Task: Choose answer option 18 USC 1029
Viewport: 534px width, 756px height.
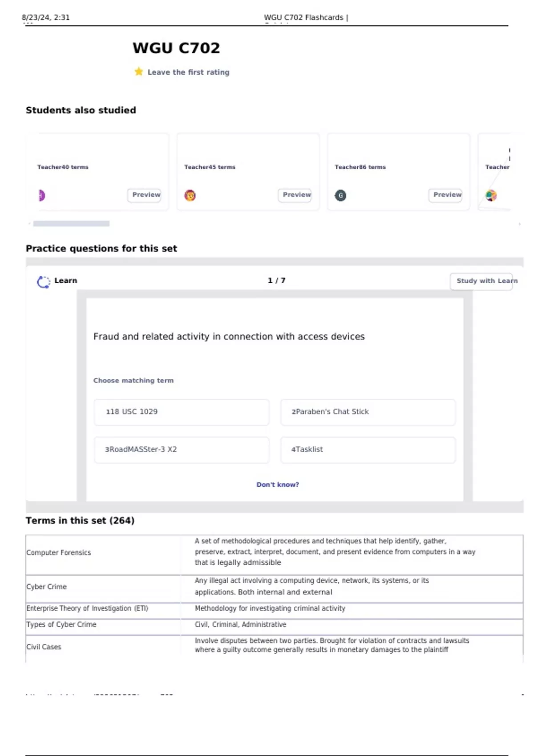Action: point(182,412)
